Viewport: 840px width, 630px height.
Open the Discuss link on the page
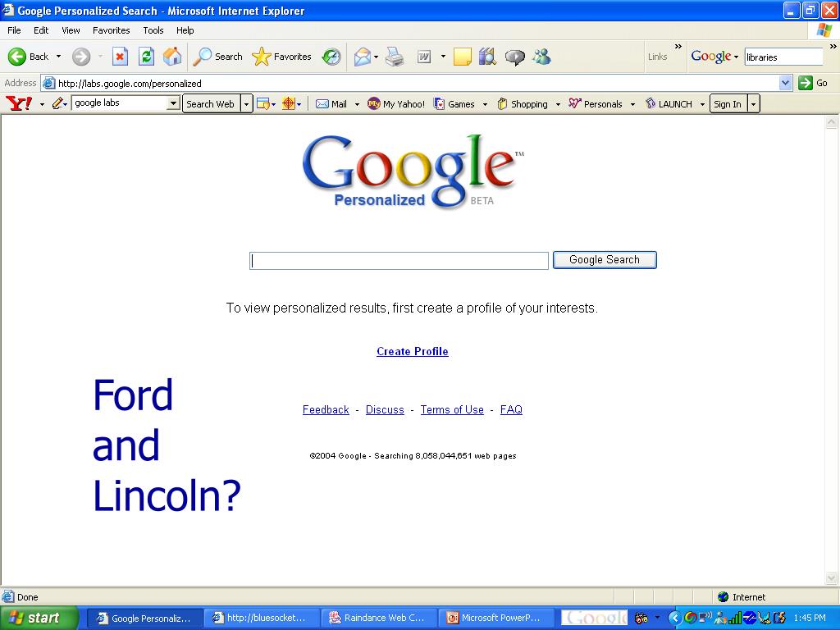[x=385, y=410]
